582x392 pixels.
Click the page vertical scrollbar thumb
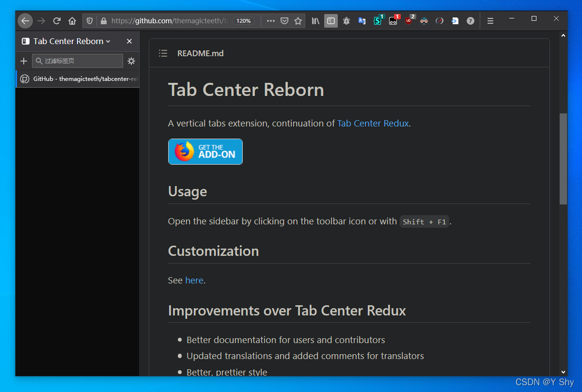pyautogui.click(x=563, y=159)
